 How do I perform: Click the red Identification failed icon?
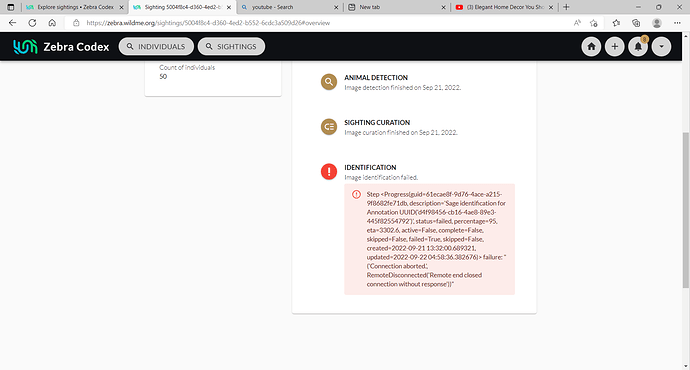(329, 172)
